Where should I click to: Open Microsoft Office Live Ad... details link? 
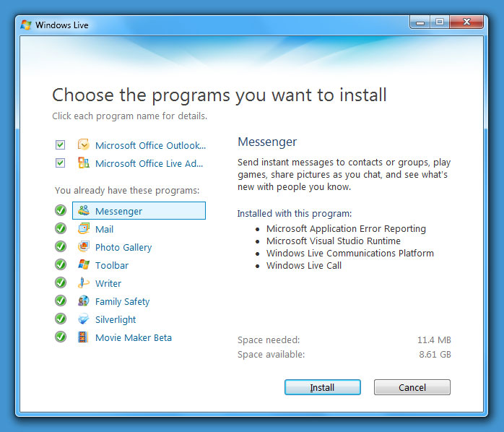[x=149, y=163]
